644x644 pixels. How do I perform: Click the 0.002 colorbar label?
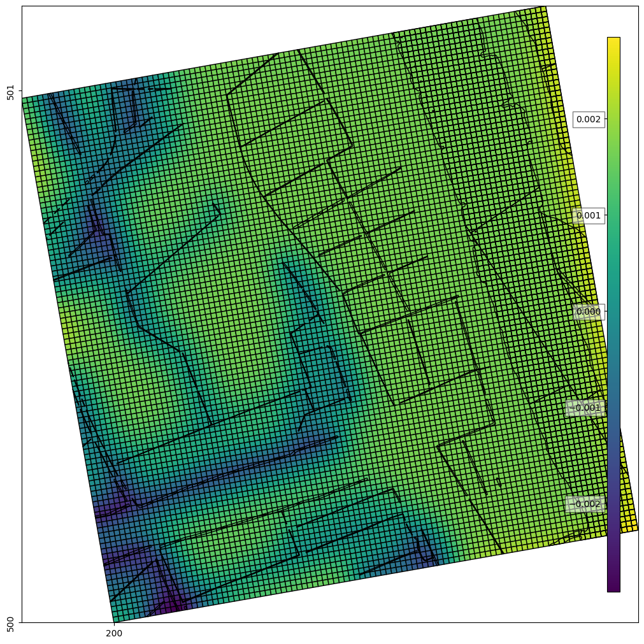click(x=589, y=119)
